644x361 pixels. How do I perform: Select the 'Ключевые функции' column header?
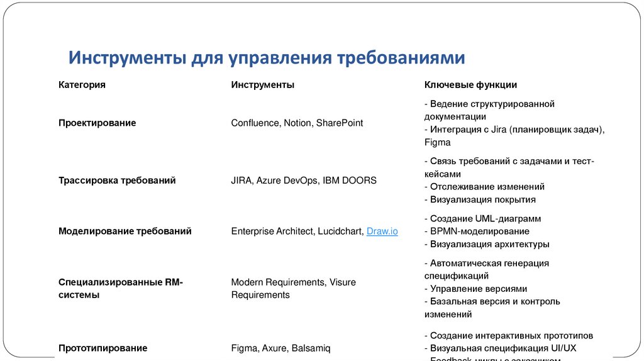tap(470, 85)
